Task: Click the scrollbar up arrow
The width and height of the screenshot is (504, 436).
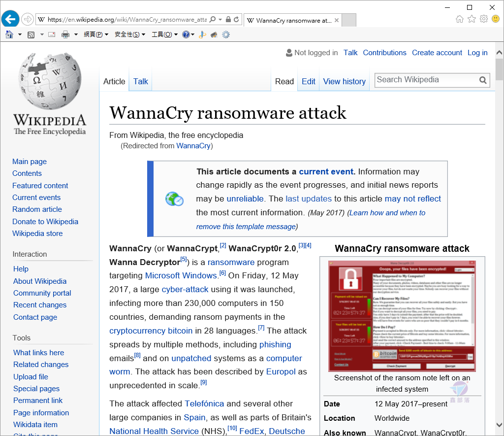Action: [499, 52]
